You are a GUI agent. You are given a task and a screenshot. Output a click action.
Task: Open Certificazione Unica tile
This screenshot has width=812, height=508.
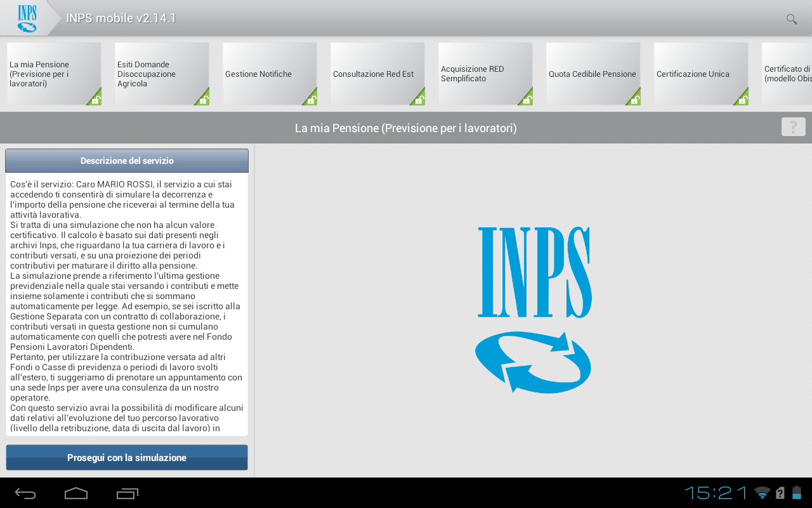(701, 74)
